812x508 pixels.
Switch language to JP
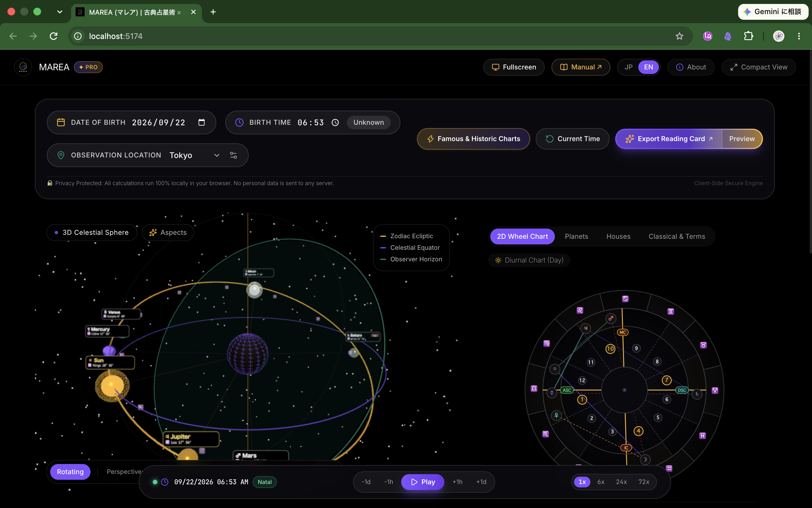pos(628,67)
